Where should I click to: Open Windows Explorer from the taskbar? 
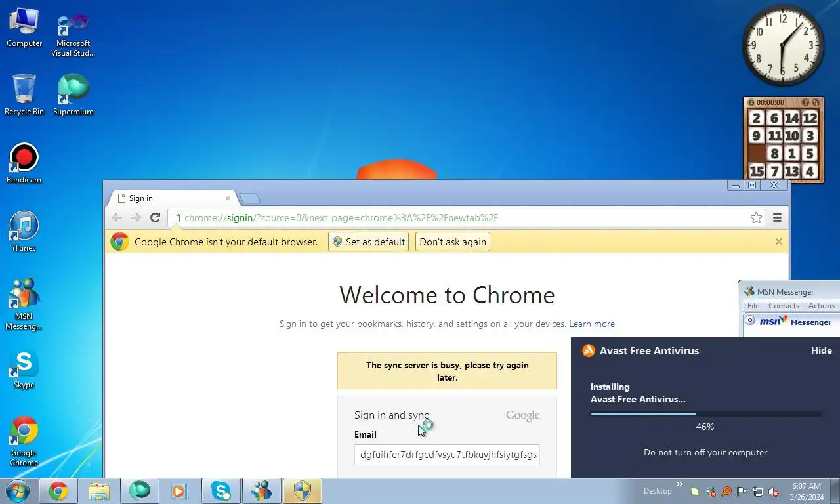point(99,491)
